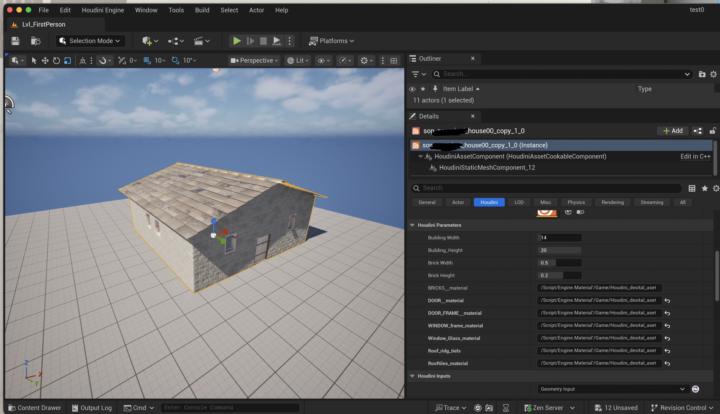Open Outliner settings gear
720x414 pixels.
tap(714, 74)
